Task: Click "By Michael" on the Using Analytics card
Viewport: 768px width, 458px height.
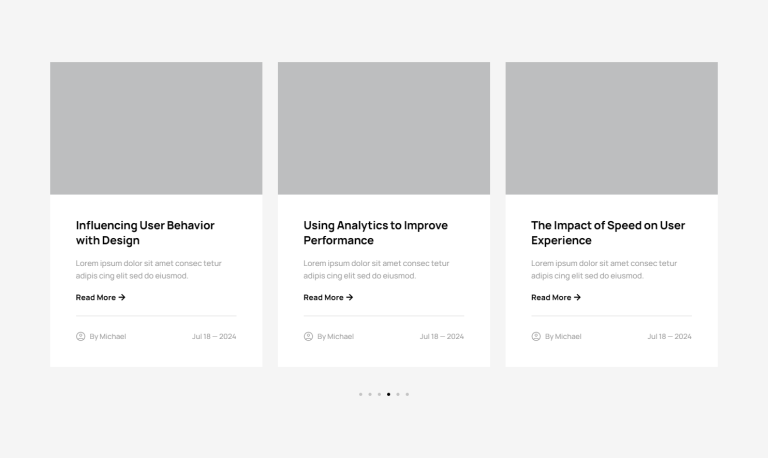Action: click(x=335, y=337)
